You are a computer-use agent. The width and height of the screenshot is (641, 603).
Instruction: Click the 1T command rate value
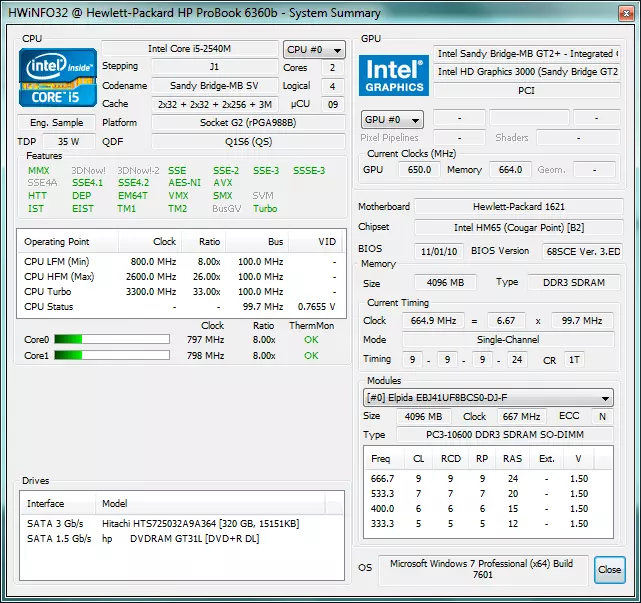click(574, 360)
